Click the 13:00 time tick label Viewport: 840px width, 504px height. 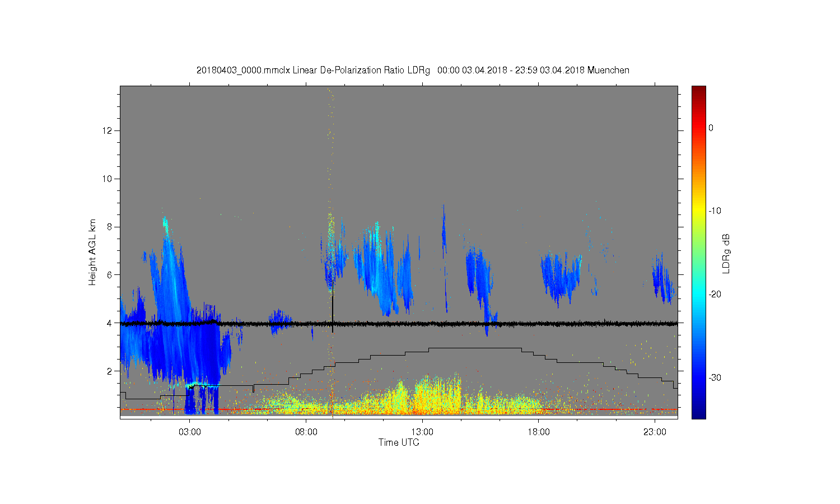pyautogui.click(x=422, y=432)
